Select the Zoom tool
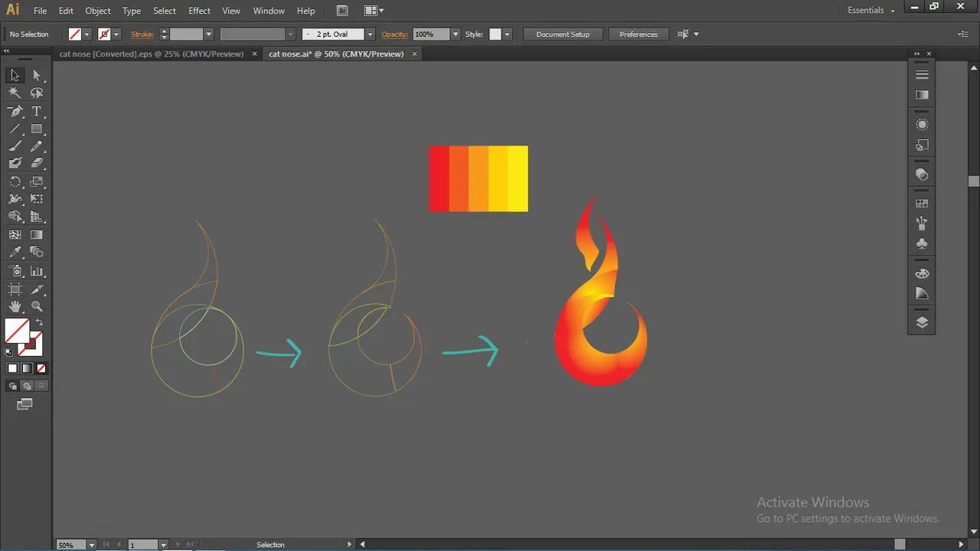Image resolution: width=980 pixels, height=551 pixels. click(x=37, y=306)
